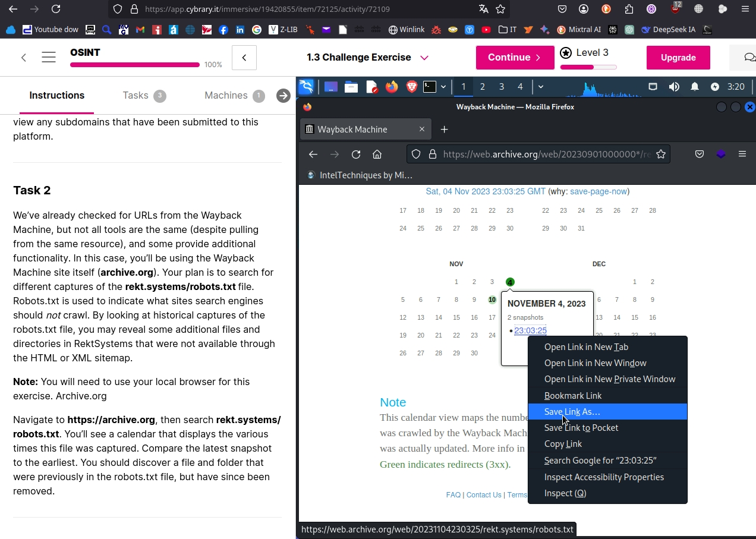Click the inner Firefox address bar

click(x=538, y=155)
